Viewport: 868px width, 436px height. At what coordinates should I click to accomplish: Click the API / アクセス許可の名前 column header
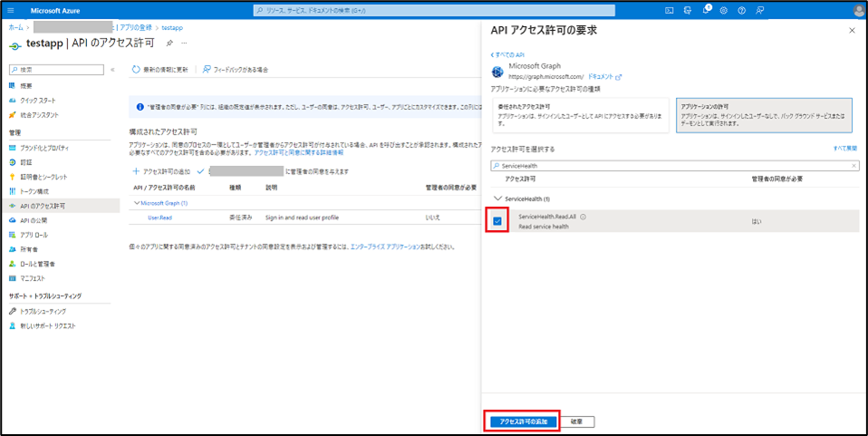coord(164,188)
